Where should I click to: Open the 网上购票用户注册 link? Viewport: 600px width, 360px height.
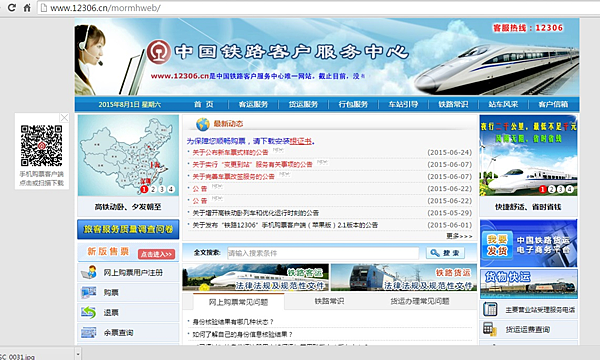133,273
